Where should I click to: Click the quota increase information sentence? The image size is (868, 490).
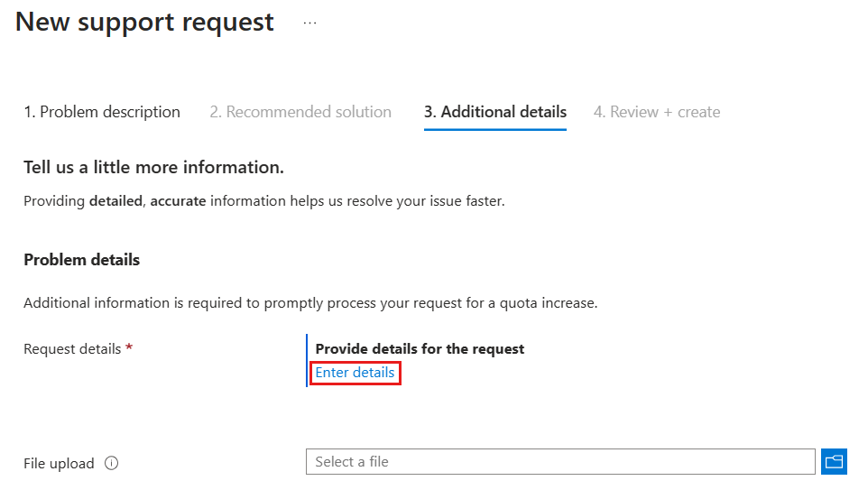[x=310, y=303]
